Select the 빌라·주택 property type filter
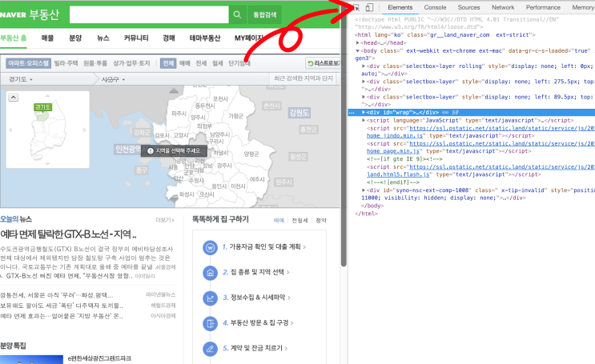595x364 pixels. click(66, 63)
